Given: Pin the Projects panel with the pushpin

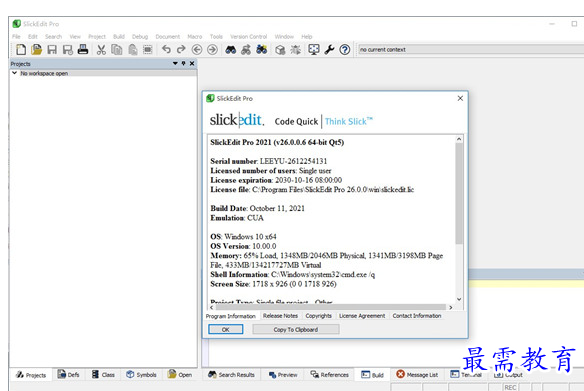Looking at the screenshot, I should (x=183, y=63).
